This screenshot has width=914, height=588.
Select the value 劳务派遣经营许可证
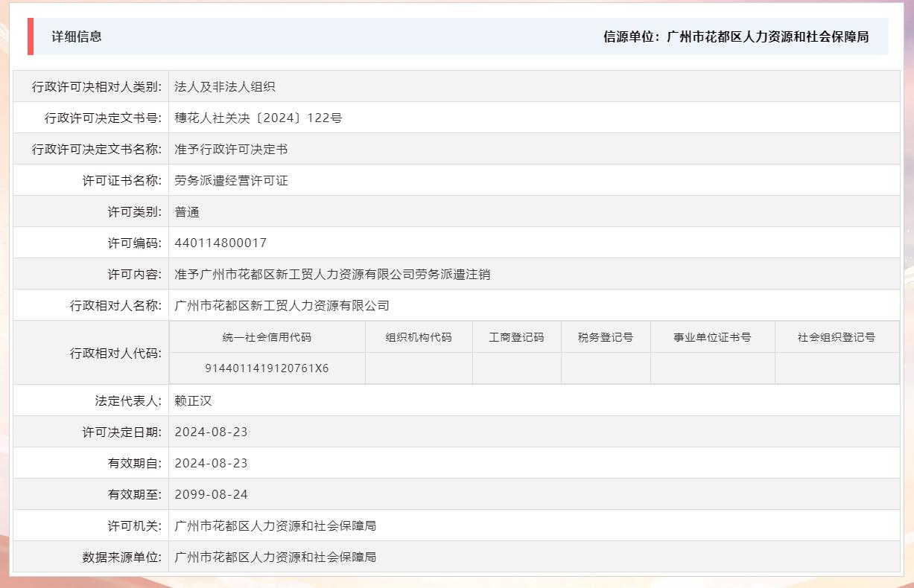[231, 180]
